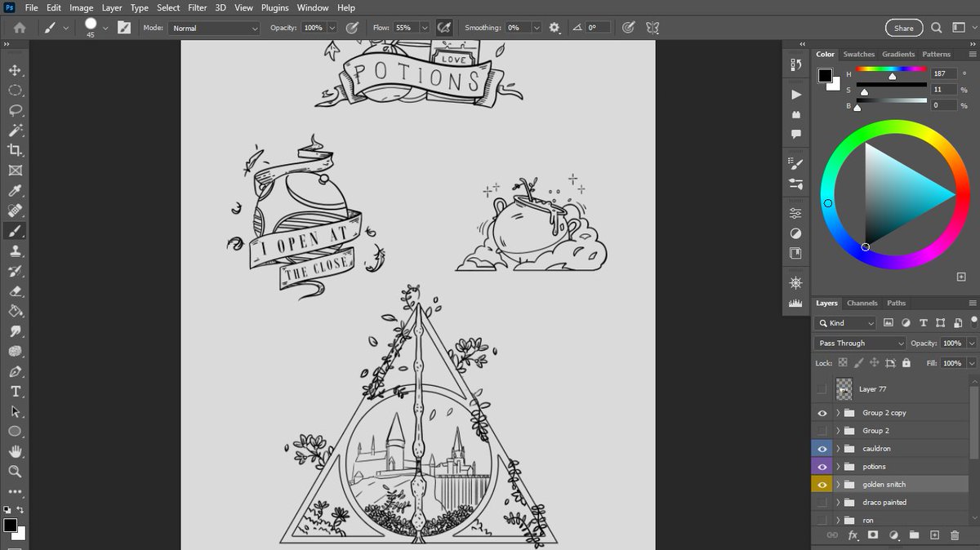
Task: Select the Path Selection tool
Action: (15, 411)
